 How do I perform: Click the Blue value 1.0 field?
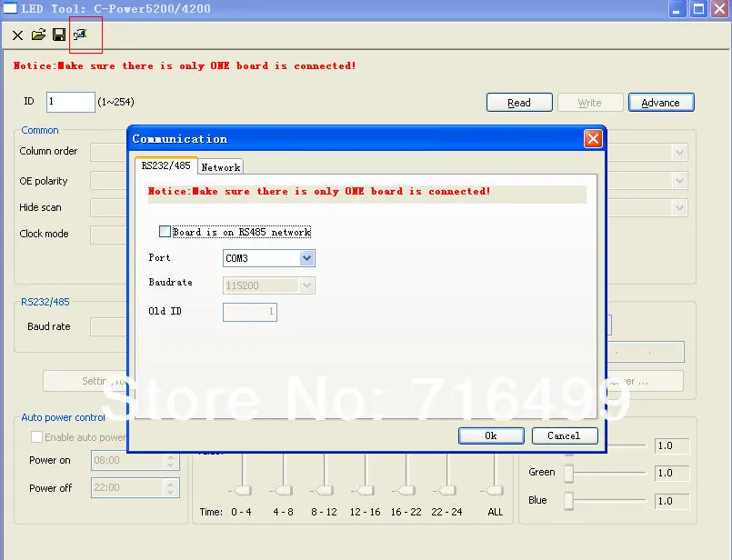pos(672,501)
